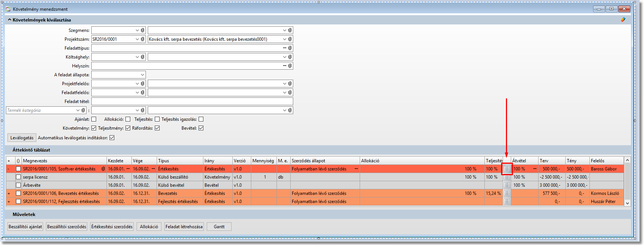Viewport: 644px width, 246px height.
Task: Click paperclip icon beside SR2016/0001 project number
Action: [143, 39]
